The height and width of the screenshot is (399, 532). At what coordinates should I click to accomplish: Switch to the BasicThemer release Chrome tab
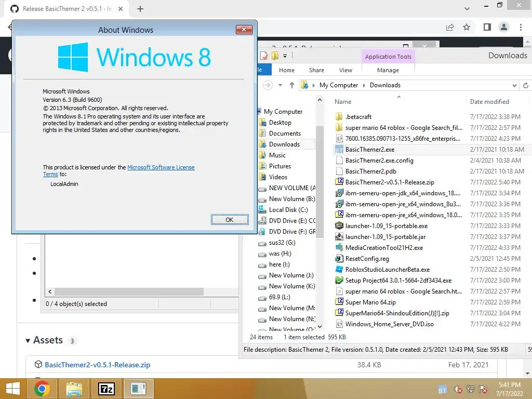(67, 9)
